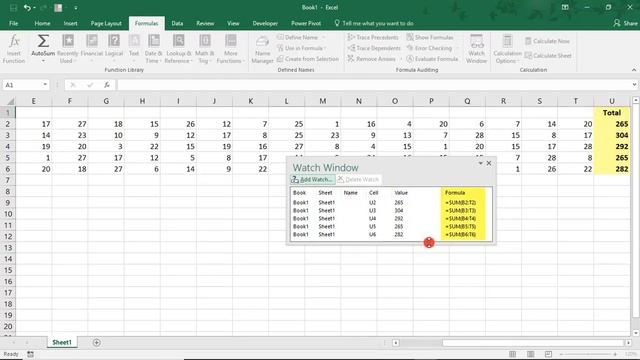
Task: Click Tell me what you want to do
Action: click(373, 23)
